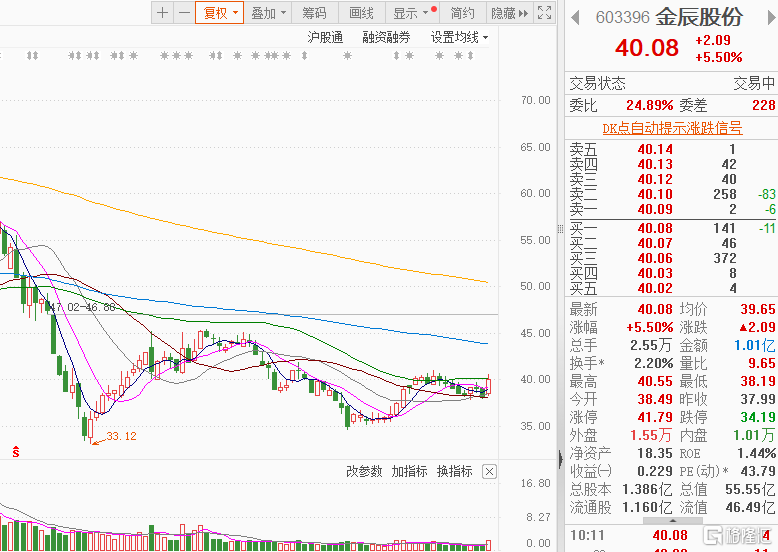Image resolution: width=778 pixels, height=552 pixels.
Task: Click the 总股本 value 1.386亿
Action: pyautogui.click(x=648, y=490)
